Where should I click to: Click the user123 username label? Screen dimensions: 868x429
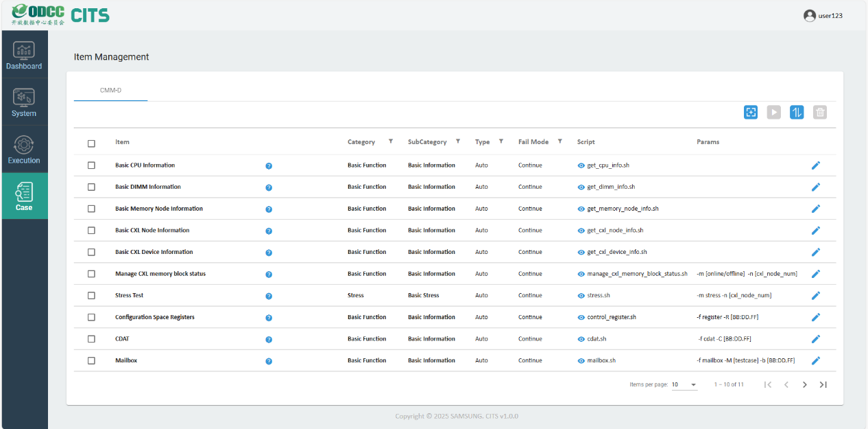point(830,16)
